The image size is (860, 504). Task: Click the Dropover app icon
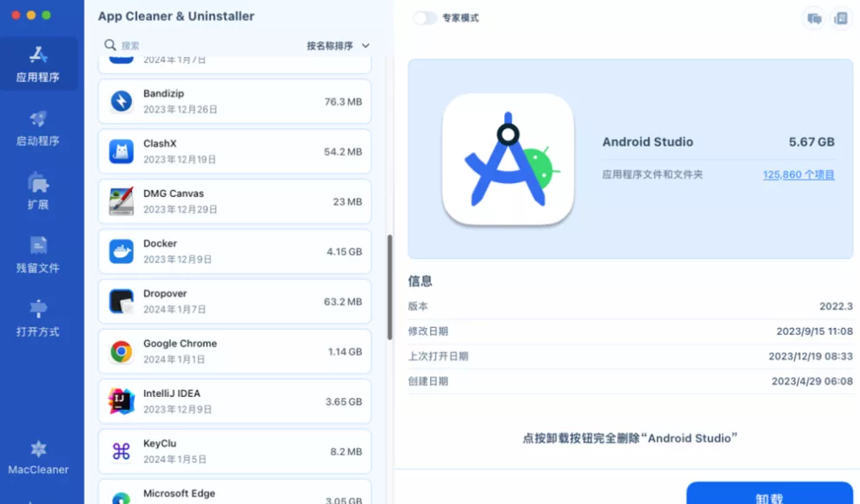[121, 301]
